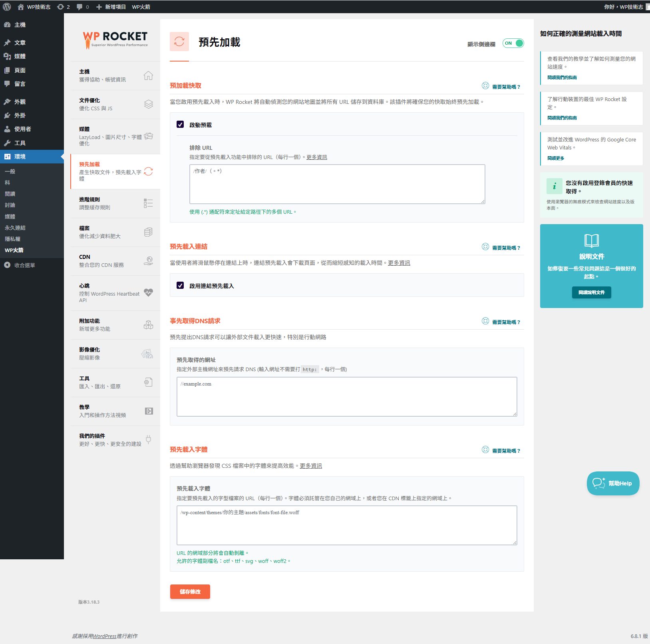This screenshot has height=644, width=650.
Task: Uncheck the 啟動預載 checkbox
Action: pos(180,124)
